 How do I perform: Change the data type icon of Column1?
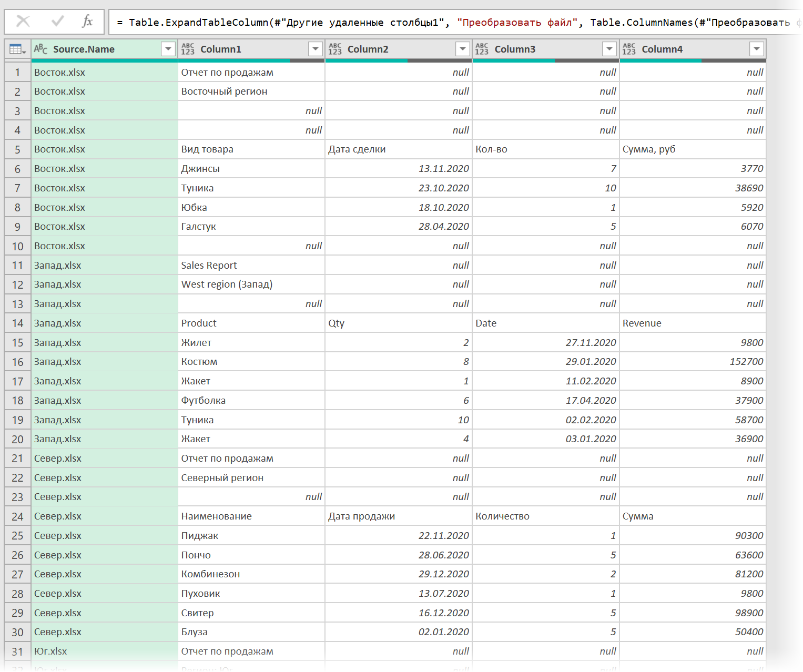pos(188,49)
